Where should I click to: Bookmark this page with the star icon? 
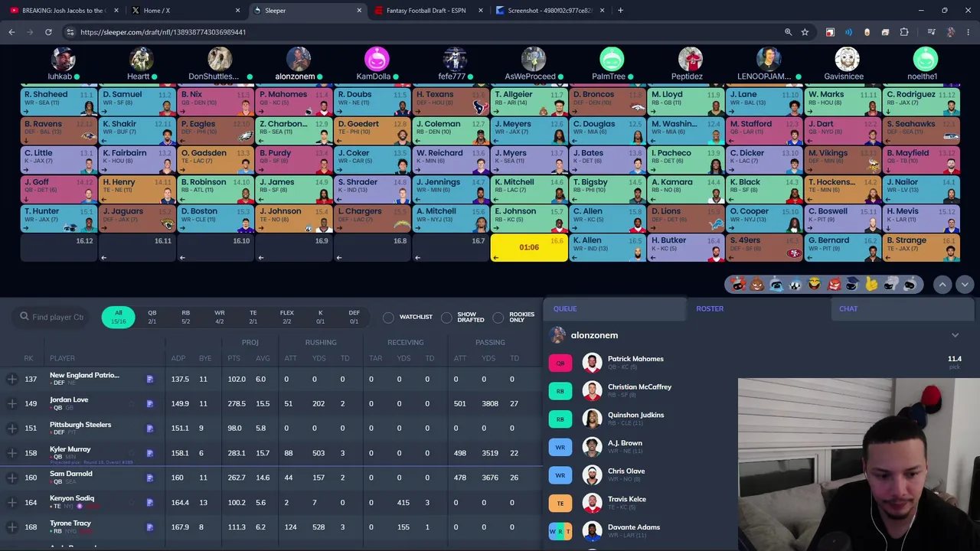805,32
